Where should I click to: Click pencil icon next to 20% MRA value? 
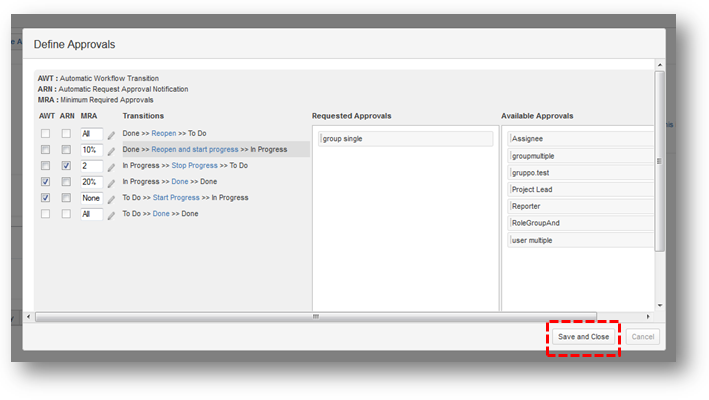click(111, 182)
